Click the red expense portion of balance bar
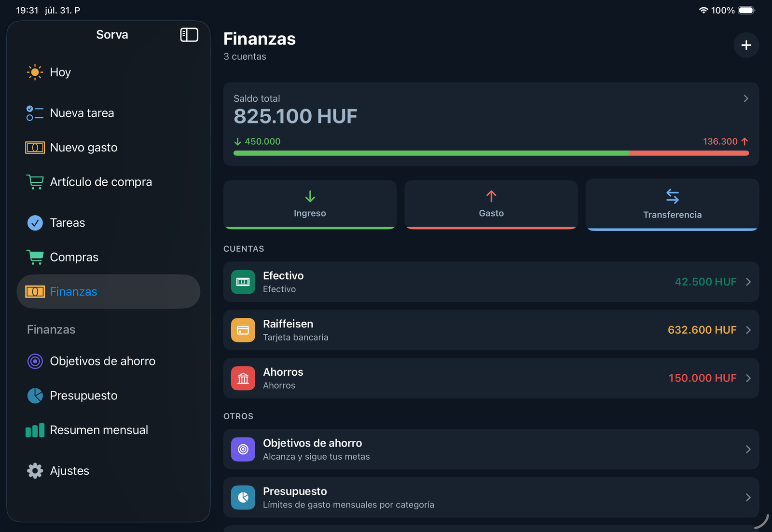 tap(689, 153)
